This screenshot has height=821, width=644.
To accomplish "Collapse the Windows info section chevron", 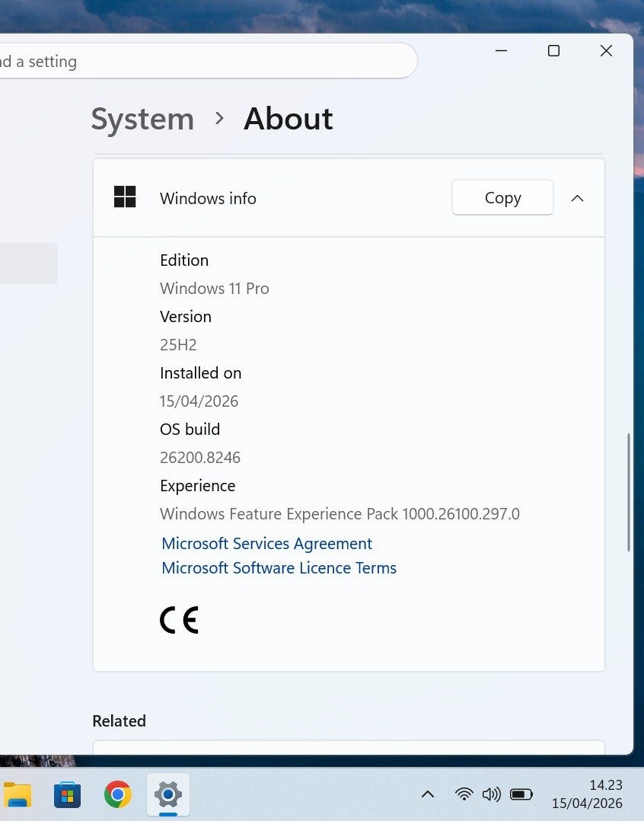I will (x=577, y=198).
